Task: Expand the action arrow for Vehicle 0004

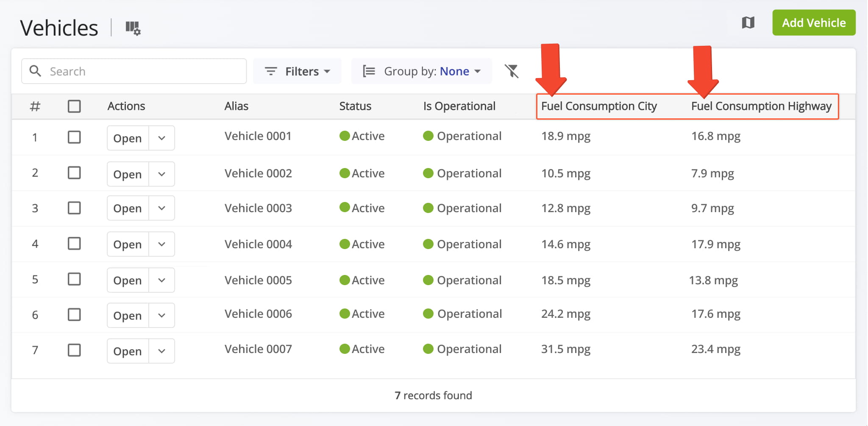Action: coord(161,244)
